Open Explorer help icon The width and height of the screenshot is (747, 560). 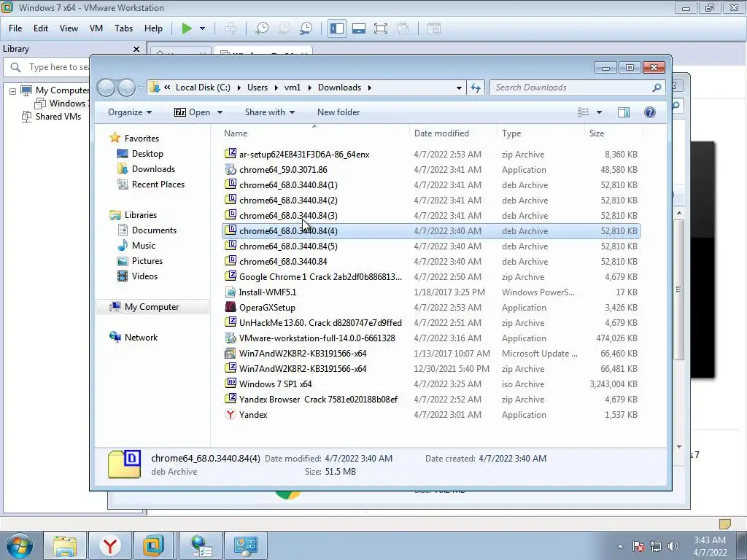point(650,112)
